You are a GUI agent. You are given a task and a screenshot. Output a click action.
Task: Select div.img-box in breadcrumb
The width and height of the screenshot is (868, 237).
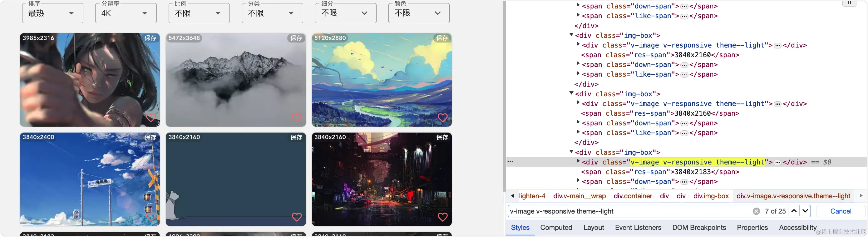(711, 196)
